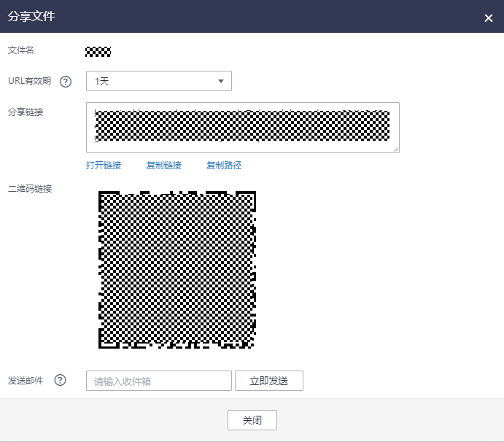The width and height of the screenshot is (504, 442).
Task: Focus the 请输入收件箱 email input
Action: [x=159, y=381]
